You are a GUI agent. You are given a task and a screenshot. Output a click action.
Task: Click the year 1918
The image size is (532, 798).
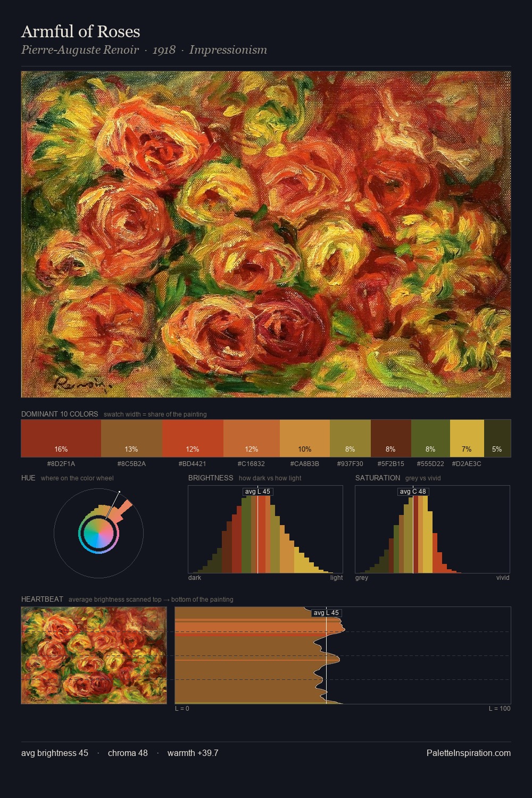tap(164, 50)
